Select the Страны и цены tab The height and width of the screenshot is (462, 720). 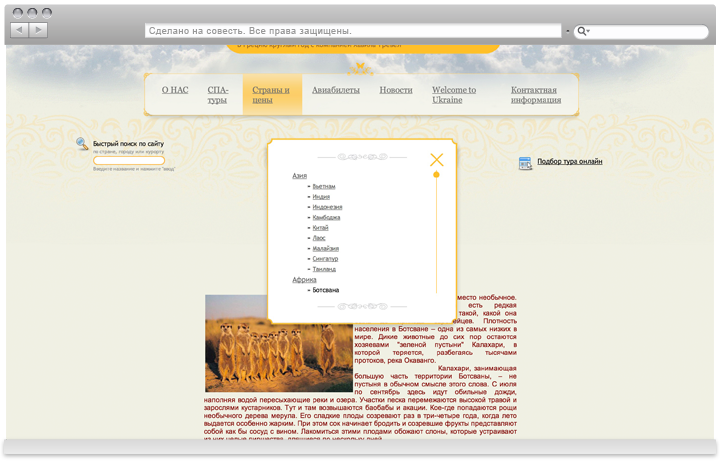tap(271, 95)
